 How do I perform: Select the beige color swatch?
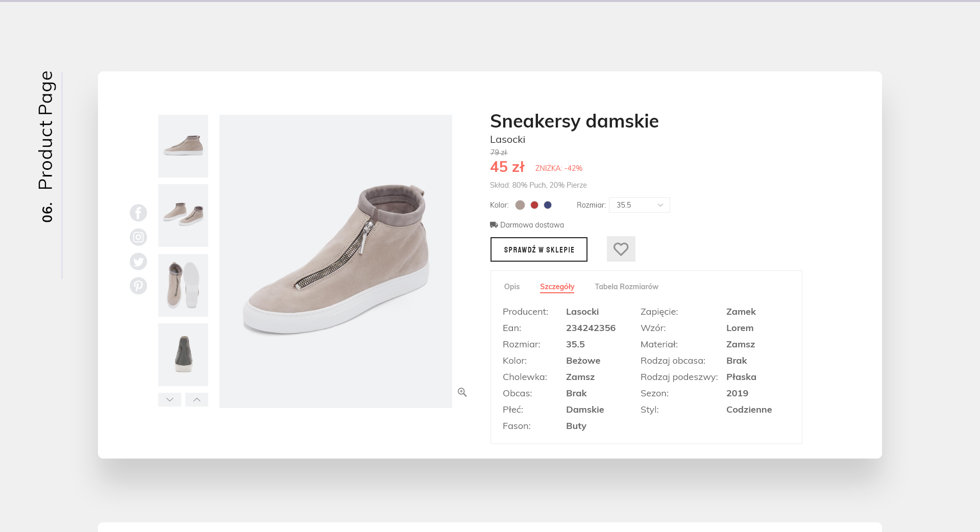click(520, 205)
